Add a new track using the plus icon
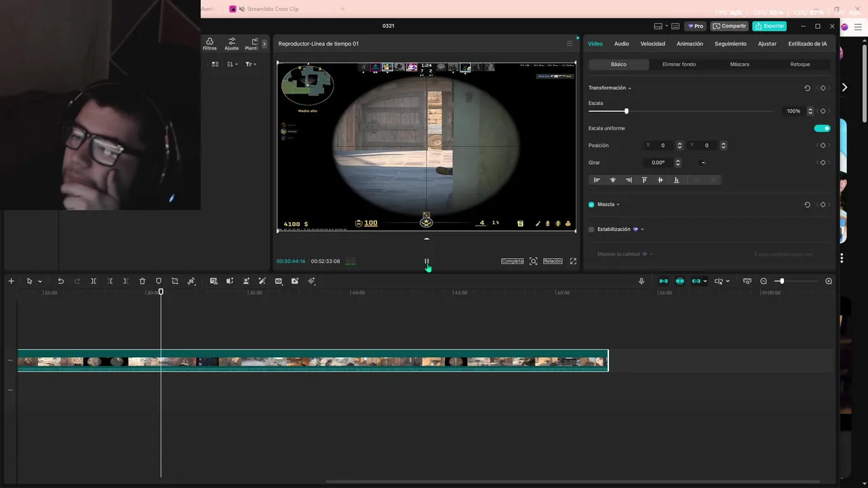868x488 pixels. click(x=11, y=281)
